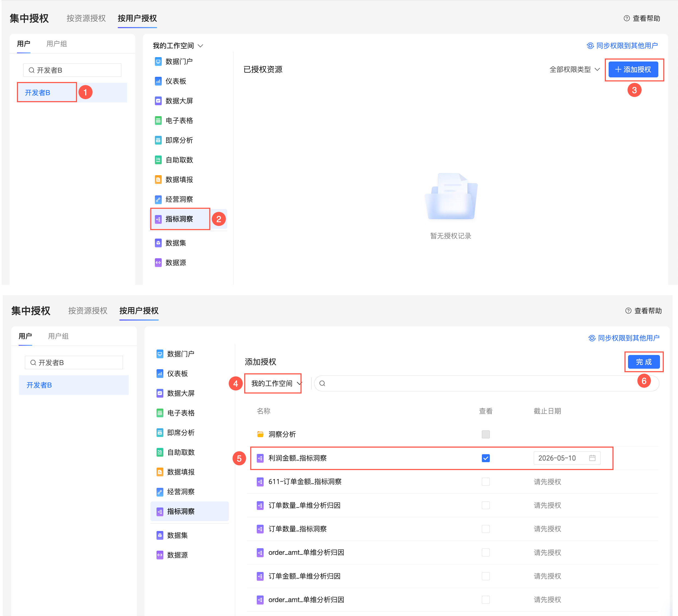Open the lower 同步权限到其他用户 link

pos(624,338)
